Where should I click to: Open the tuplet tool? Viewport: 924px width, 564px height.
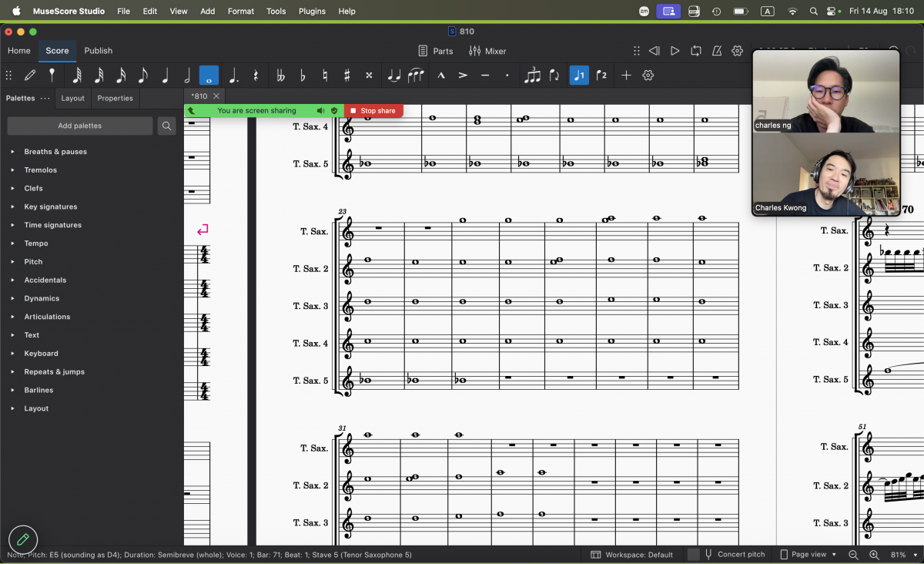532,76
